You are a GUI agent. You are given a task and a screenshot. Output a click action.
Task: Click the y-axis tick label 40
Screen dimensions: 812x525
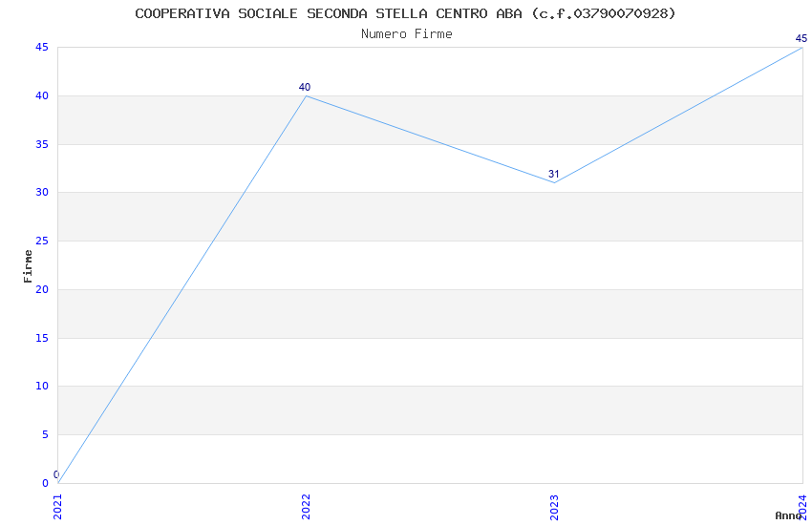coord(42,96)
